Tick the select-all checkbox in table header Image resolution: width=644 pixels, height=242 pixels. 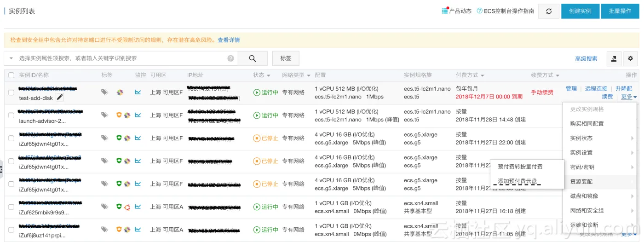(11, 75)
